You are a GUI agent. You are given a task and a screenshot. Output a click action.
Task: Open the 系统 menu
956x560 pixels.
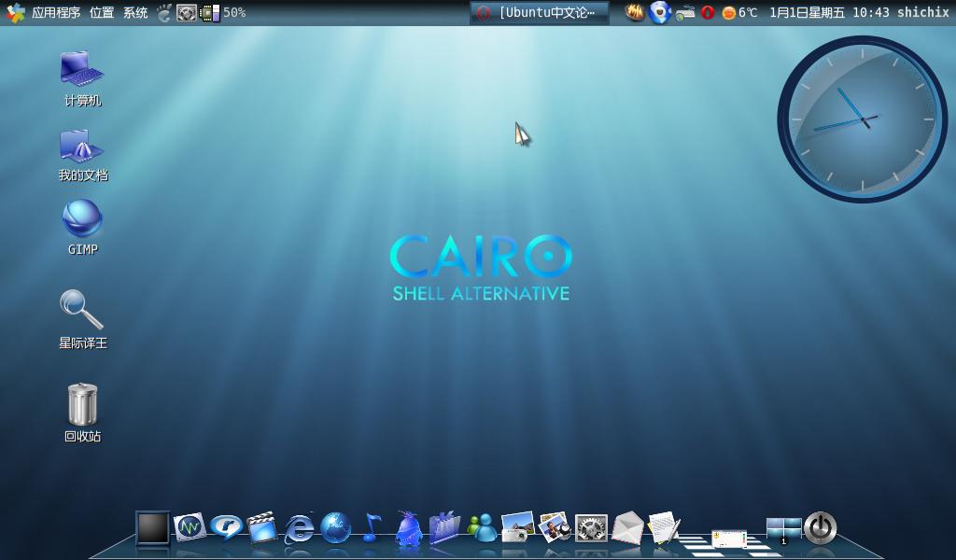point(135,12)
